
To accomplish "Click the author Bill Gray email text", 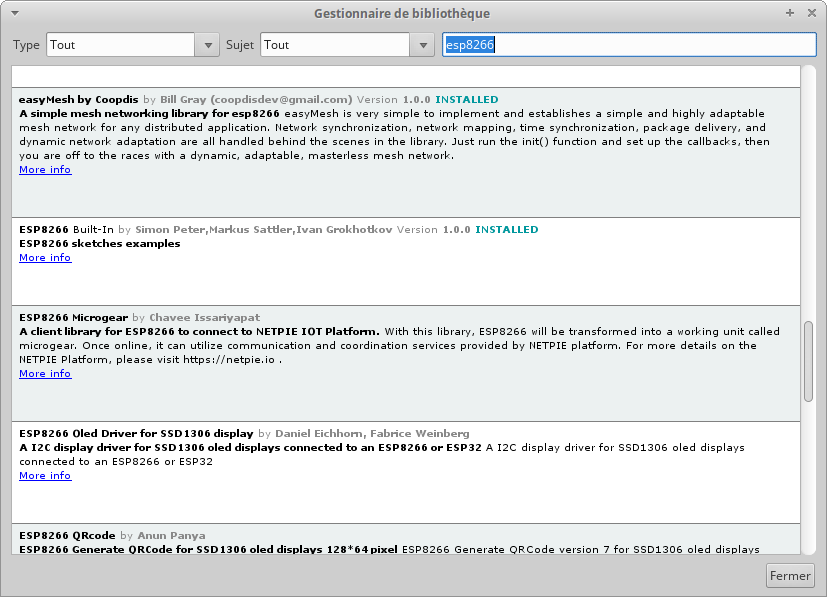I will (256, 99).
